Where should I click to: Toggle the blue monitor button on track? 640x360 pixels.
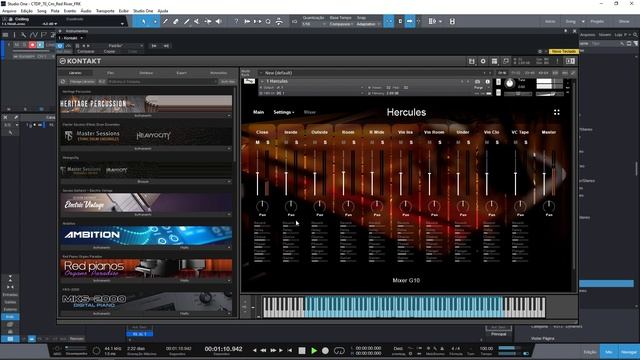click(x=40, y=45)
